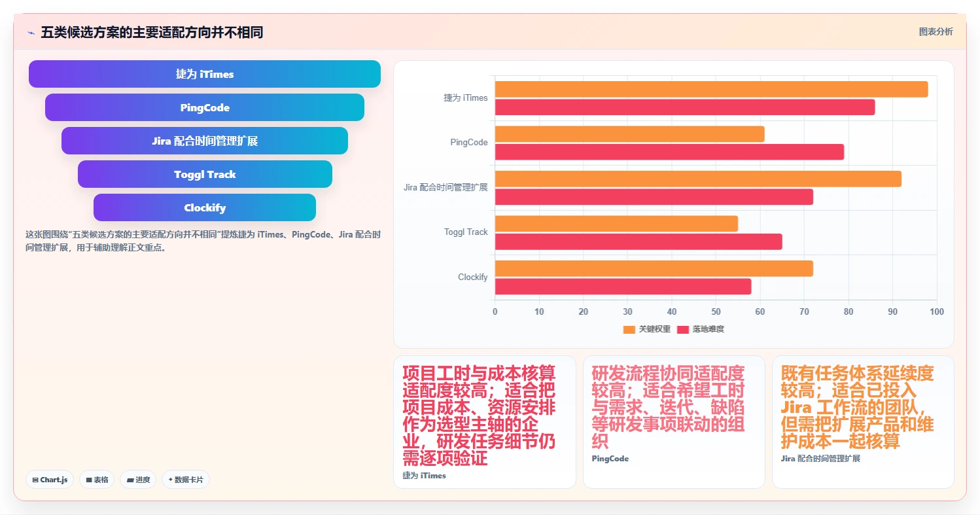Click the 进度 tag chip
Image resolution: width=980 pixels, height=515 pixels.
[138, 480]
